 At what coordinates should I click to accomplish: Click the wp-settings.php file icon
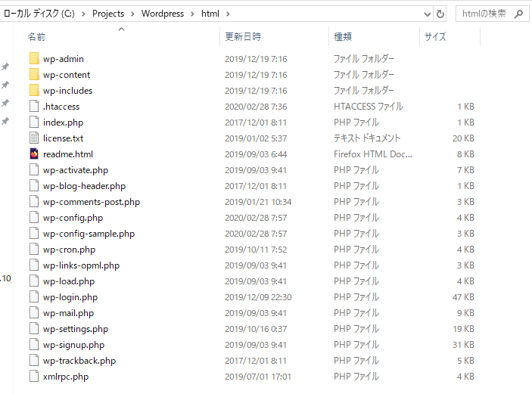click(x=34, y=329)
